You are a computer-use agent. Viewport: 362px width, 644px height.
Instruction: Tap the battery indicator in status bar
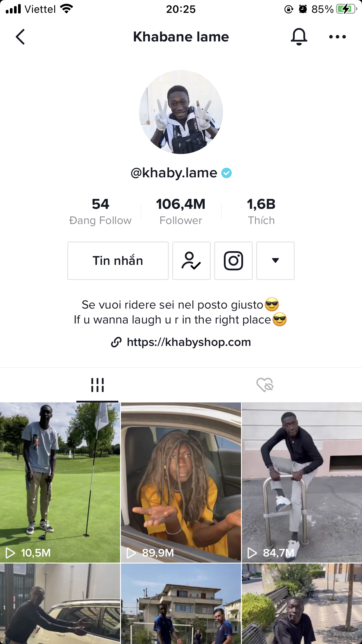[x=347, y=9]
